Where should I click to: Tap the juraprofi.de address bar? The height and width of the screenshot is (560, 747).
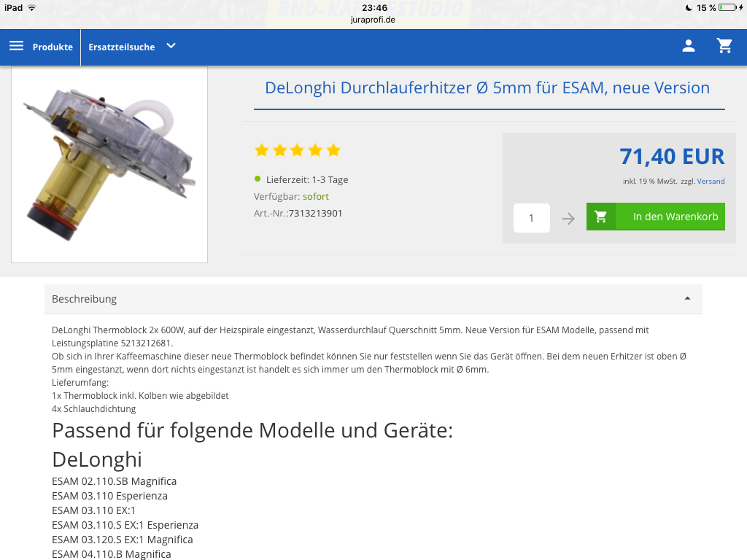373,20
